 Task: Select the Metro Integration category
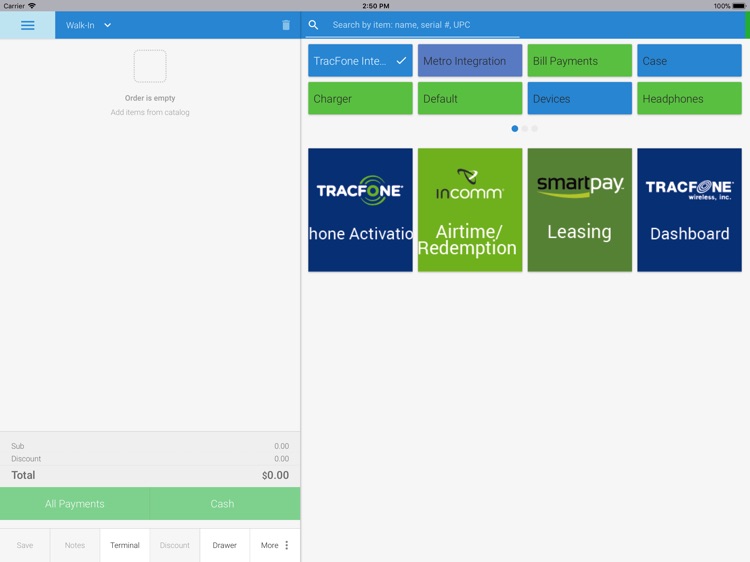(x=470, y=61)
